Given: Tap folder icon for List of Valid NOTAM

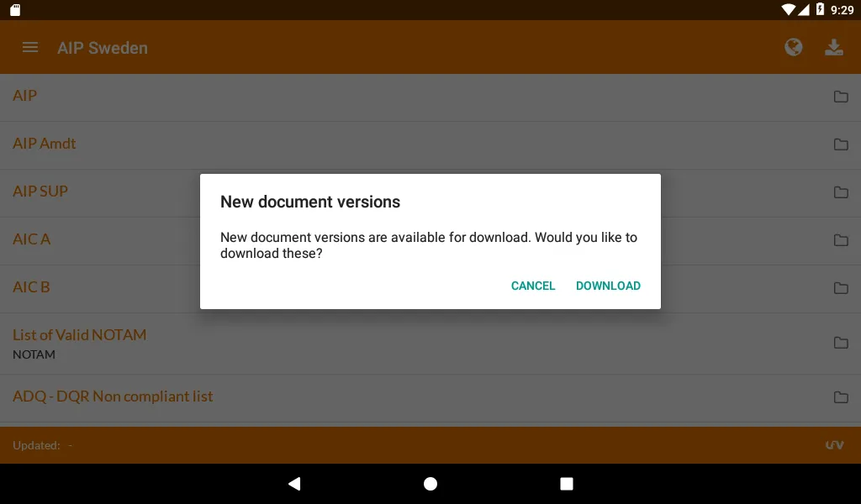Looking at the screenshot, I should click(x=841, y=343).
